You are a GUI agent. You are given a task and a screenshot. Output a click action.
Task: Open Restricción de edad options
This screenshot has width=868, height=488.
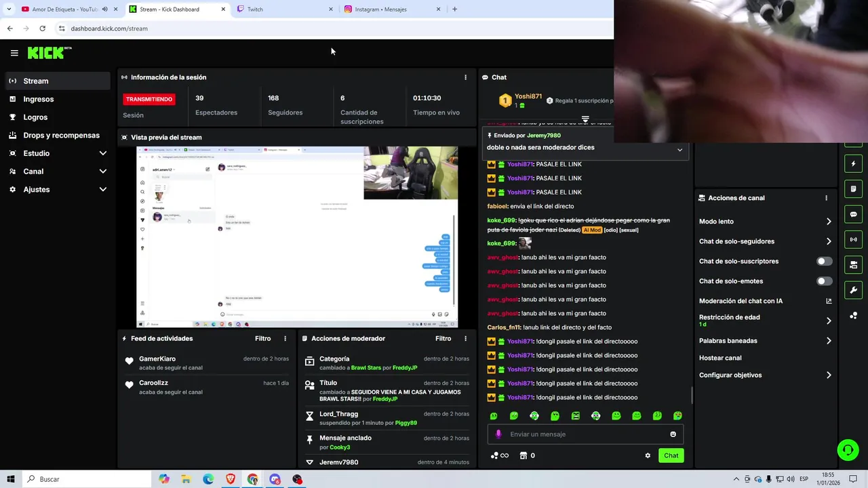[x=765, y=321]
